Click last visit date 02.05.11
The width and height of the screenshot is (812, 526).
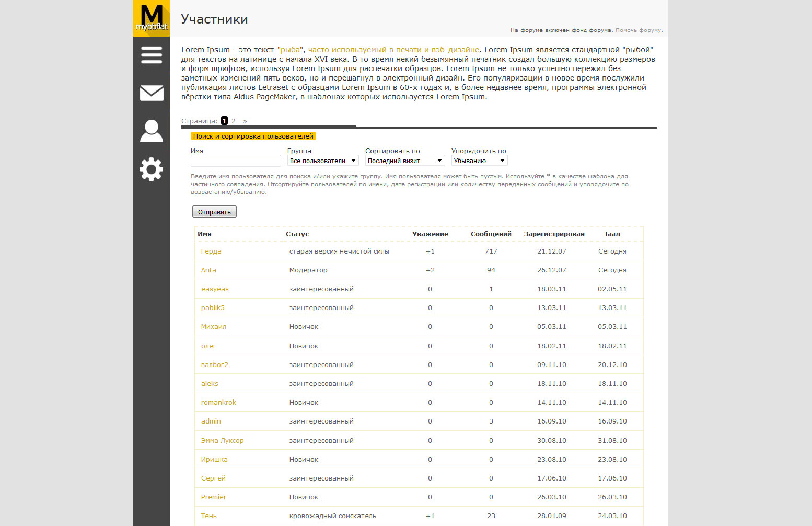click(x=612, y=289)
